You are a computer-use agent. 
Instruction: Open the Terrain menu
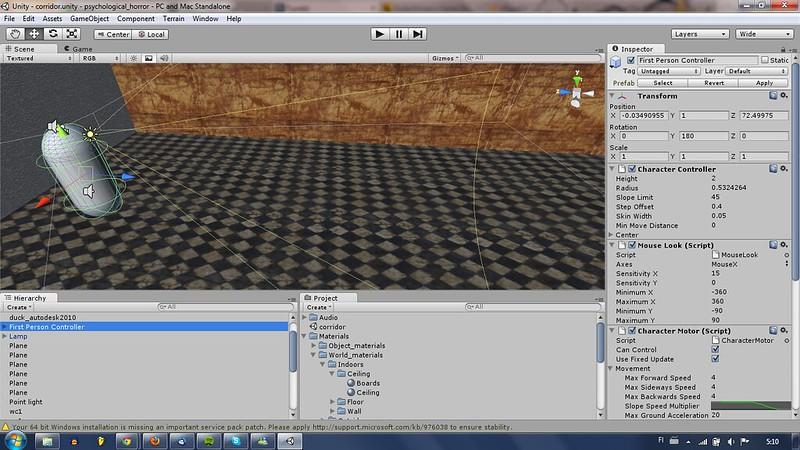(x=174, y=18)
